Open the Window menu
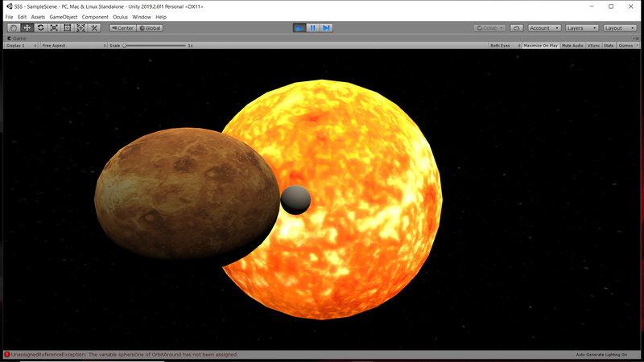644x362 pixels. pos(142,17)
